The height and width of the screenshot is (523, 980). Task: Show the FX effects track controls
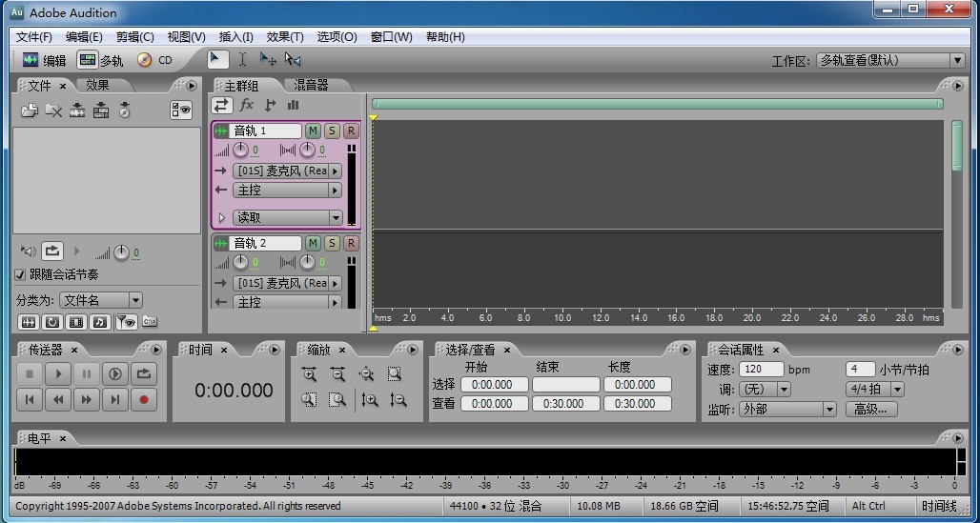[x=246, y=105]
